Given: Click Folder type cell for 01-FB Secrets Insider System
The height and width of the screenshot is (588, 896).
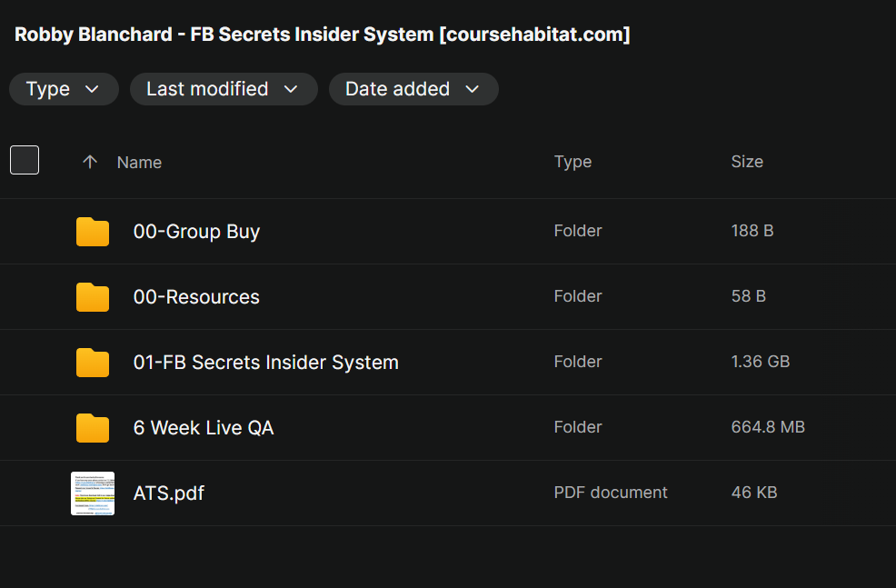Looking at the screenshot, I should 578,362.
